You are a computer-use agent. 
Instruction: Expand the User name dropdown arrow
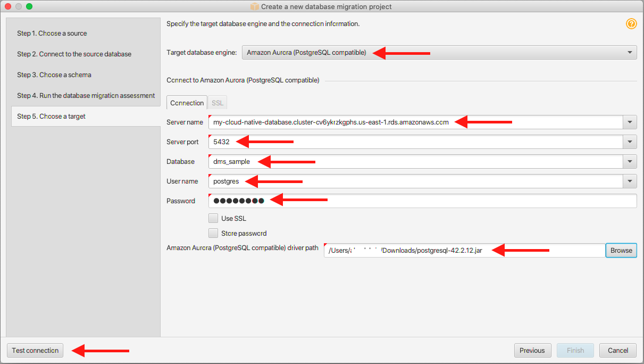coord(630,181)
